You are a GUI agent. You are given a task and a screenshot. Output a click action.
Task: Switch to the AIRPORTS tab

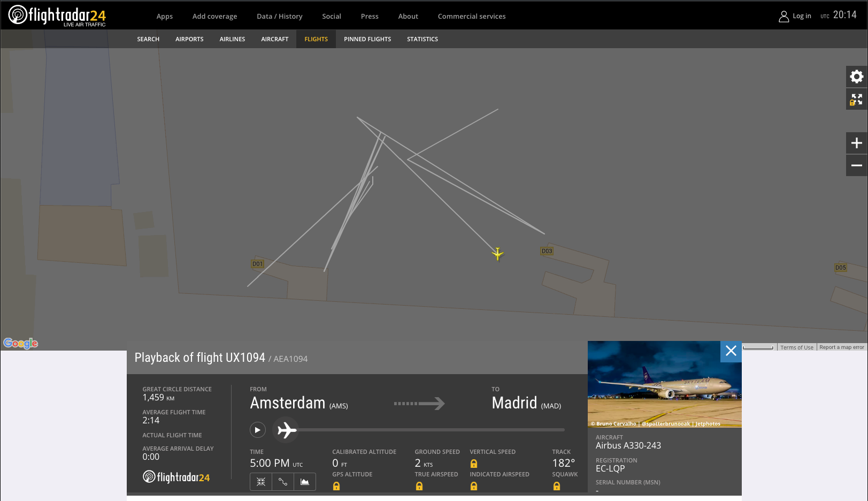coord(189,39)
